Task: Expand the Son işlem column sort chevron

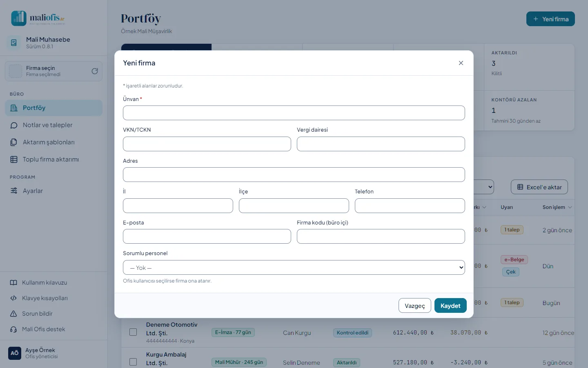Action: [570, 207]
